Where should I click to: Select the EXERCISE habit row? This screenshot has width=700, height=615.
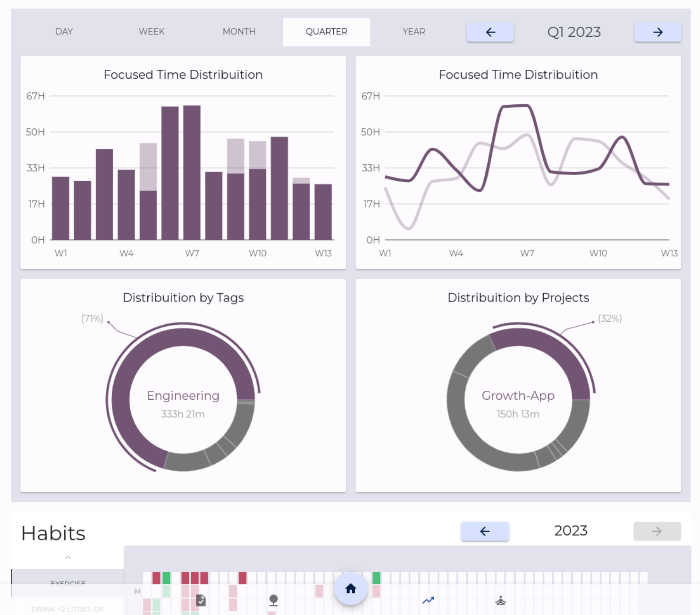67,583
